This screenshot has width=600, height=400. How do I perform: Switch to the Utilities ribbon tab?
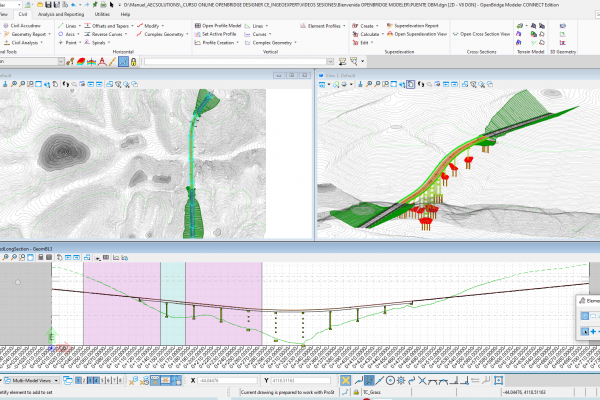click(102, 15)
